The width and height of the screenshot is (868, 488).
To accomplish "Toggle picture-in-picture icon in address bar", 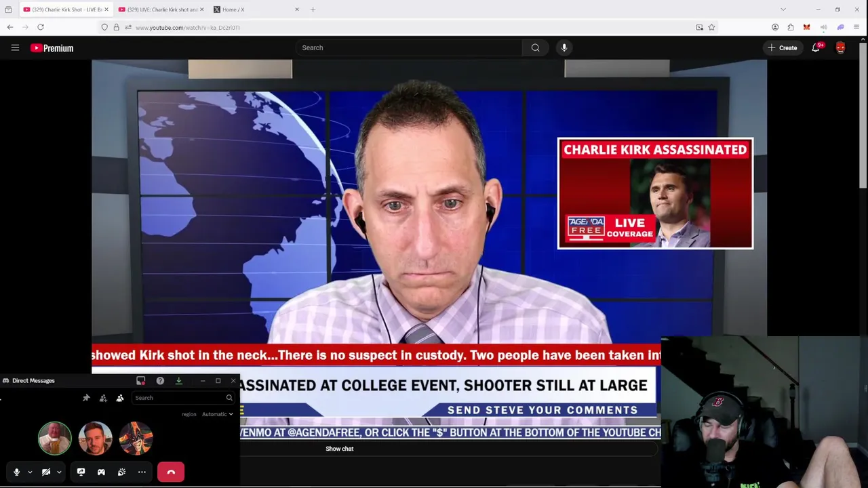I will pyautogui.click(x=699, y=27).
